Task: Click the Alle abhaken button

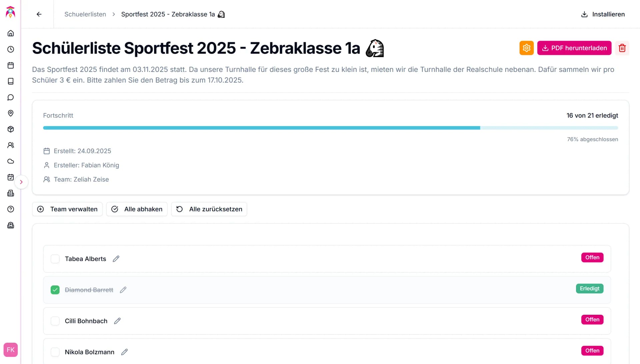Action: tap(137, 209)
